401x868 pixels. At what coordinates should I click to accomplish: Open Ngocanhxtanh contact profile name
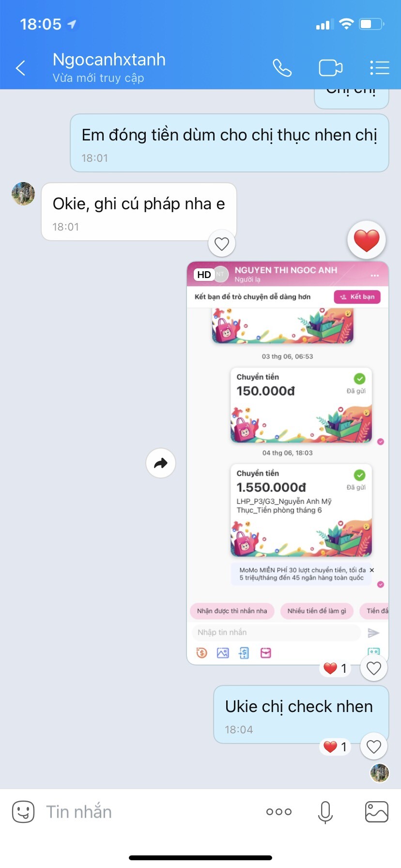point(109,60)
